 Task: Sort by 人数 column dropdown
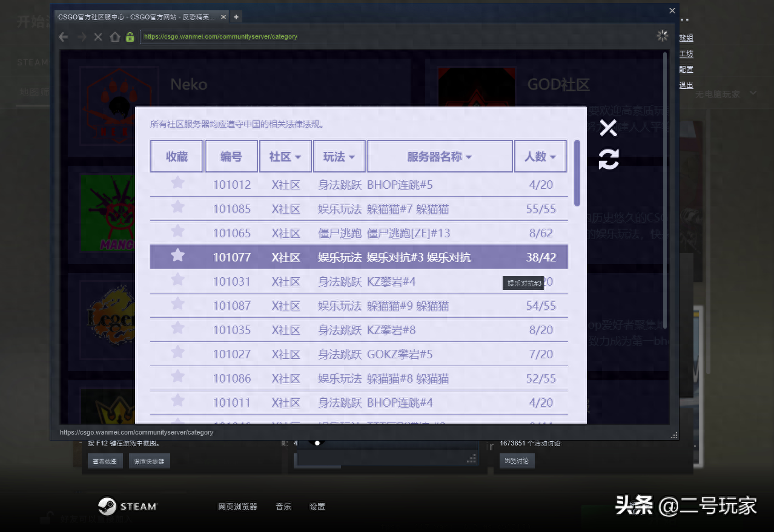pyautogui.click(x=540, y=157)
